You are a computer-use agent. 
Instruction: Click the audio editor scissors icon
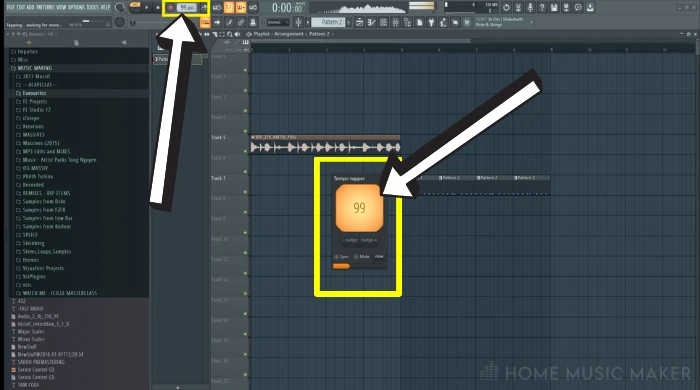tap(518, 8)
